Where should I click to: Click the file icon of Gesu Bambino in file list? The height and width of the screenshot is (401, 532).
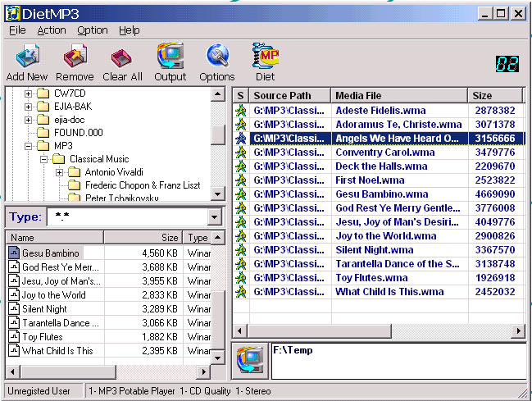coord(14,253)
